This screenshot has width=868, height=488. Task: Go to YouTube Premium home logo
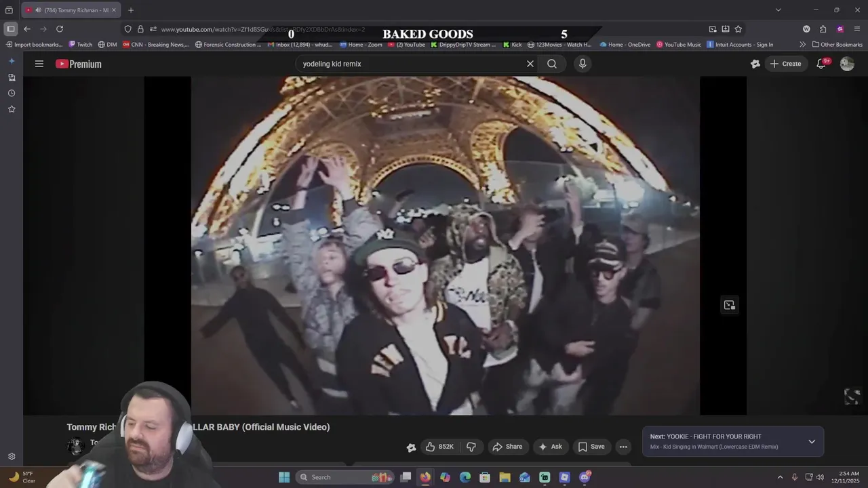point(79,64)
